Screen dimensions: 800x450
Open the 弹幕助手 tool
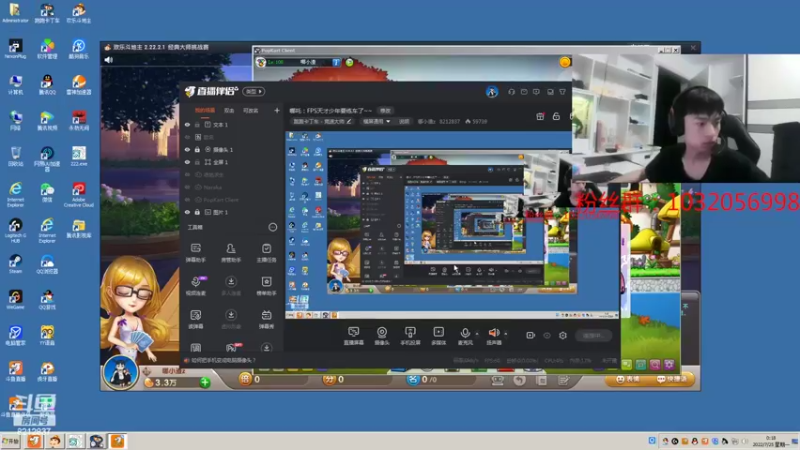click(x=196, y=253)
